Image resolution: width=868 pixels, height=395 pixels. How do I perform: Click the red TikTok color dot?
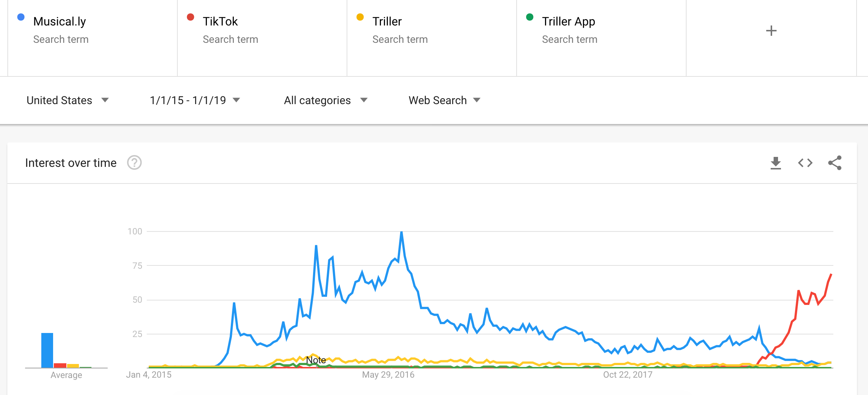coord(191,17)
